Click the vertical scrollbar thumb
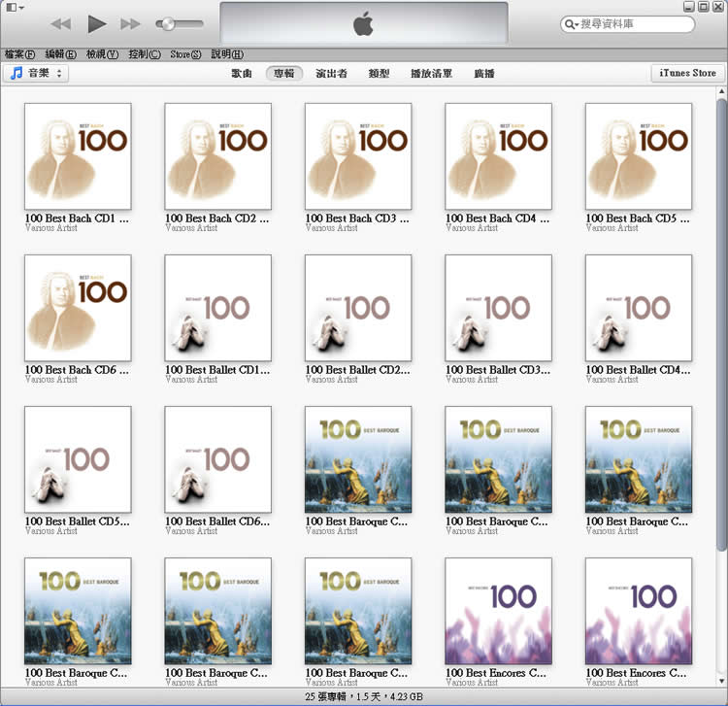This screenshot has height=706, width=728. point(721,323)
